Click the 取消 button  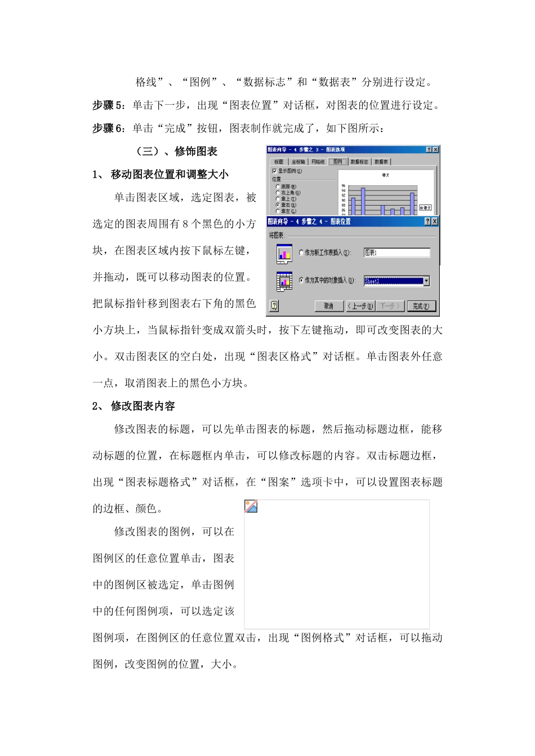[329, 306]
